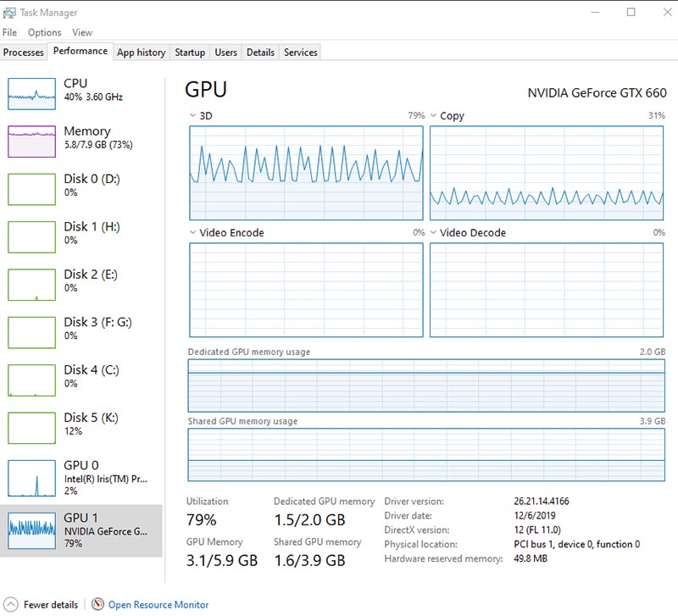
Task: Switch to the Users tab
Action: coord(225,53)
